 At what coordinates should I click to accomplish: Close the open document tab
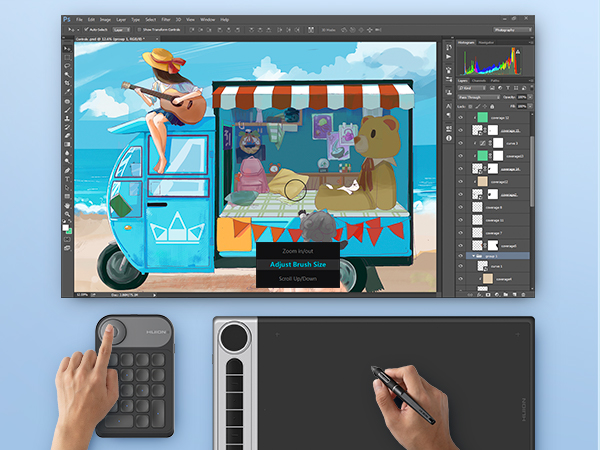[x=157, y=39]
